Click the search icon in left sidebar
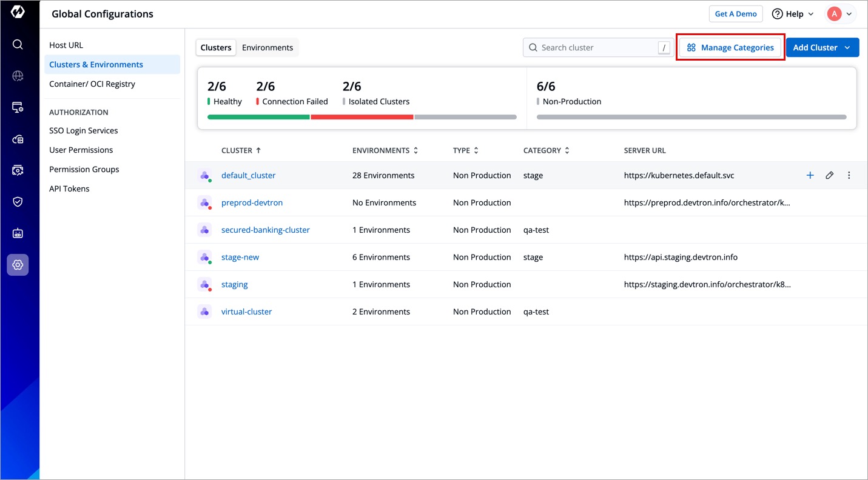The width and height of the screenshot is (868, 480). (18, 44)
